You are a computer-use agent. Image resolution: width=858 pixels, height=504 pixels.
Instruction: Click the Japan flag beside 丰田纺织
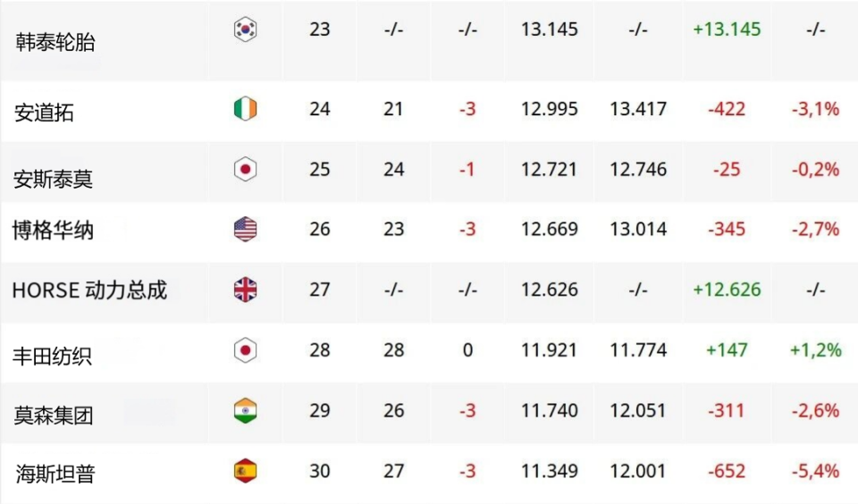point(245,350)
